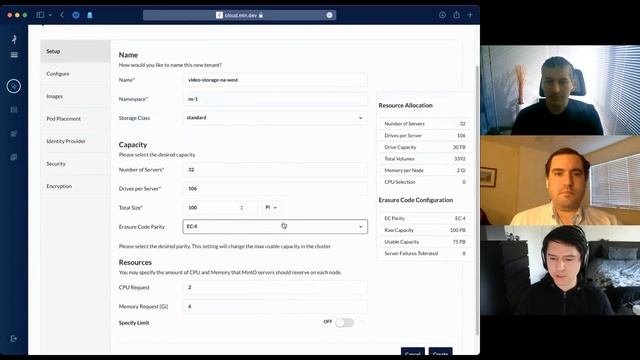Select the circled tenants icon in the sidebar
Viewport: 640px width, 360px height.
(13, 86)
